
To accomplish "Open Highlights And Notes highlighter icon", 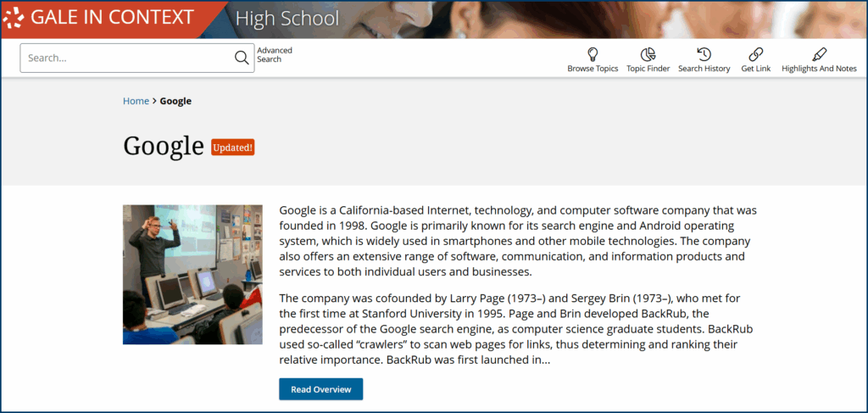I will (819, 54).
